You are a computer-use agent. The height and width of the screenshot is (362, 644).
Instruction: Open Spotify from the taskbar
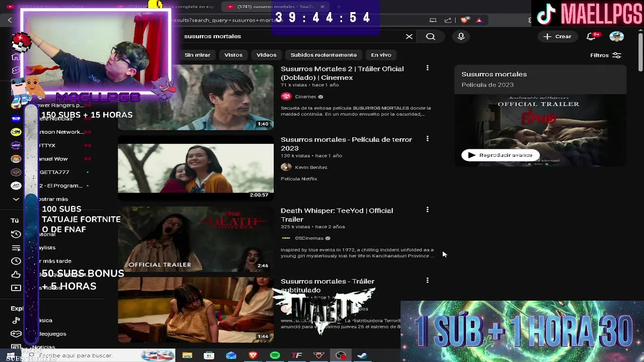click(x=275, y=355)
